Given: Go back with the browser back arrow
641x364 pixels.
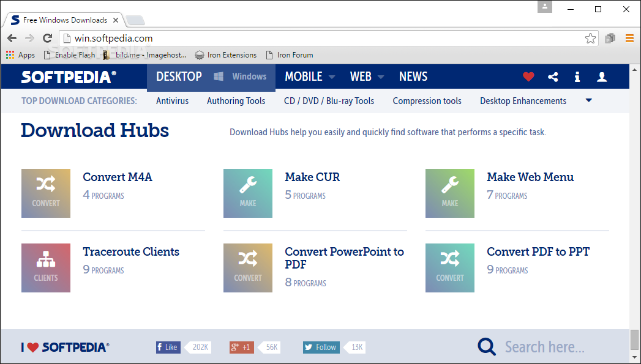Looking at the screenshot, I should click(x=12, y=39).
